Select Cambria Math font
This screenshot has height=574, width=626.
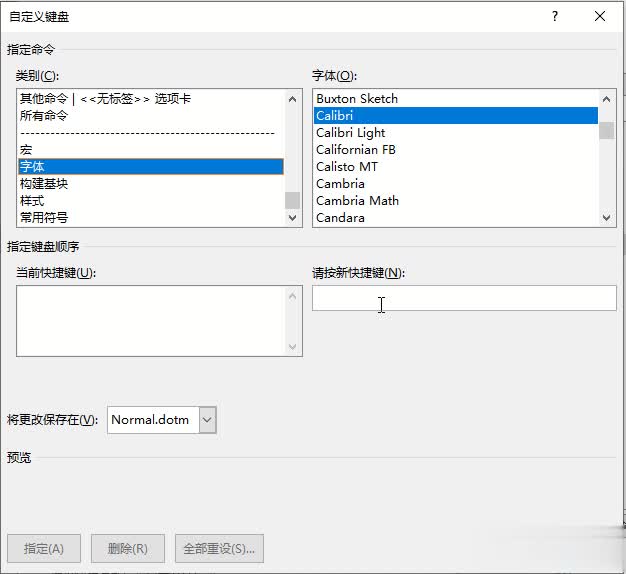pyautogui.click(x=456, y=201)
